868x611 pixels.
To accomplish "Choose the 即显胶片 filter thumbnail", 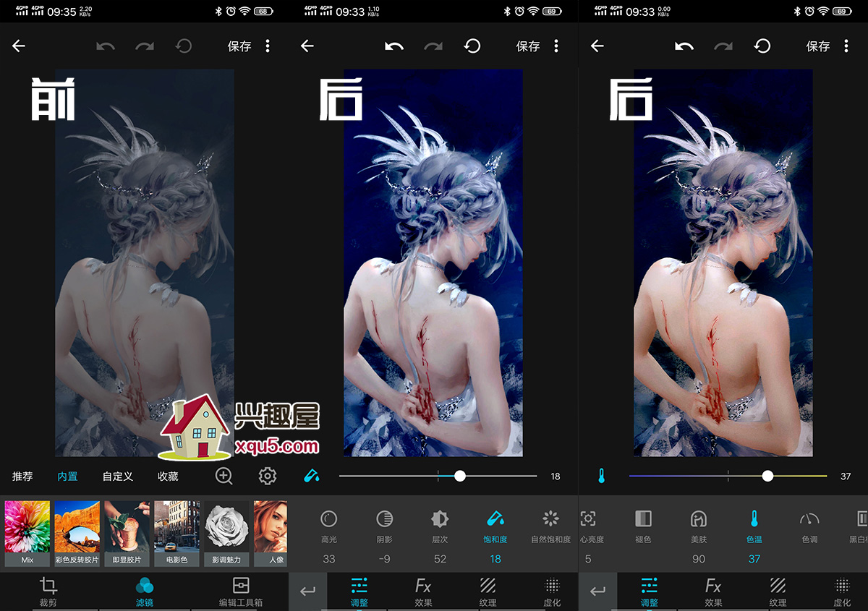I will (x=127, y=534).
